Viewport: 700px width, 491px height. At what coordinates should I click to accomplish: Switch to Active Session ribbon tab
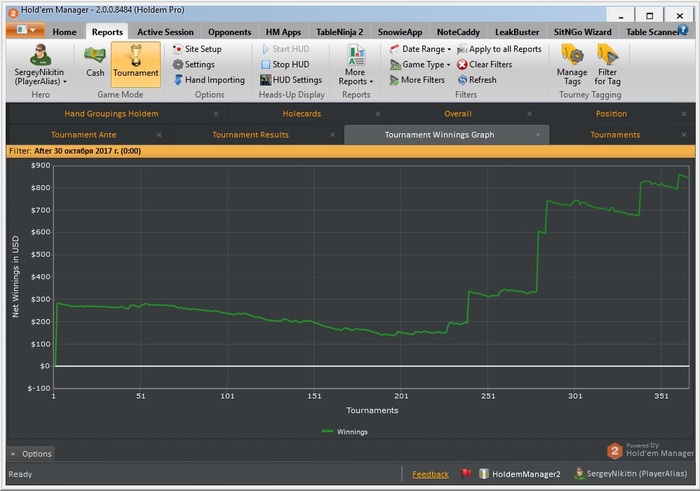tap(165, 32)
